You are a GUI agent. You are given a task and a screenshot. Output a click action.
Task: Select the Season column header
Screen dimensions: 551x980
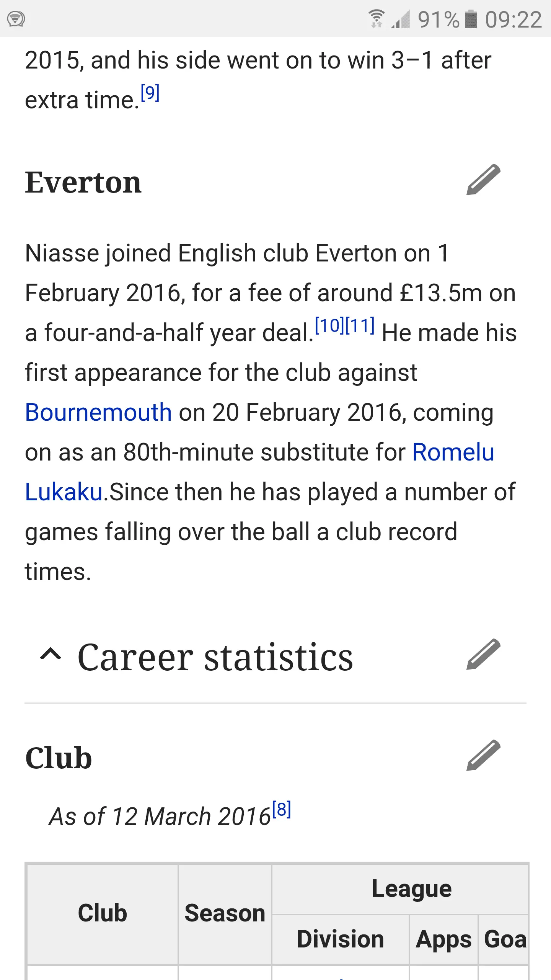pyautogui.click(x=225, y=913)
